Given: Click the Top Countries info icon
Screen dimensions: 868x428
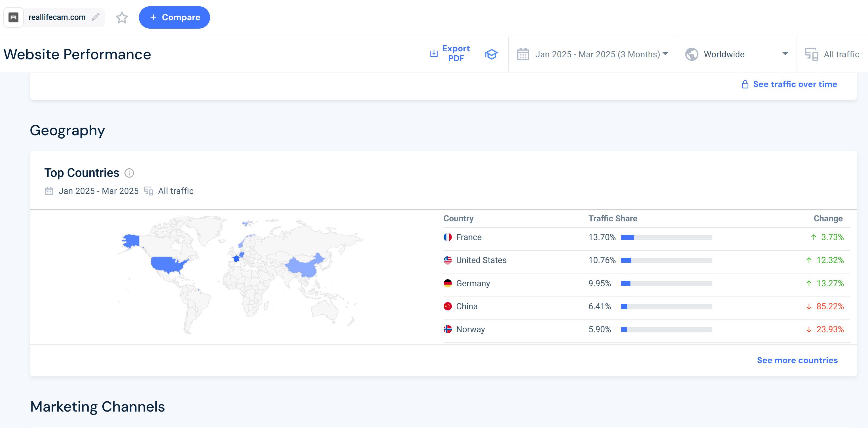Looking at the screenshot, I should coord(129,173).
